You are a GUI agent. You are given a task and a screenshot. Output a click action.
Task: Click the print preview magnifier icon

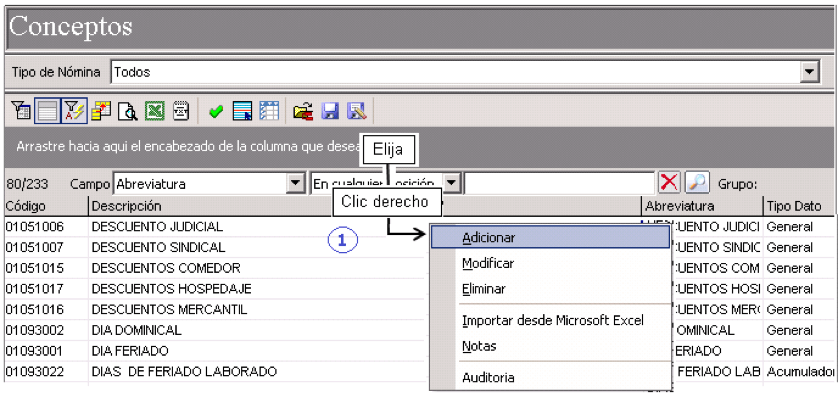point(128,112)
